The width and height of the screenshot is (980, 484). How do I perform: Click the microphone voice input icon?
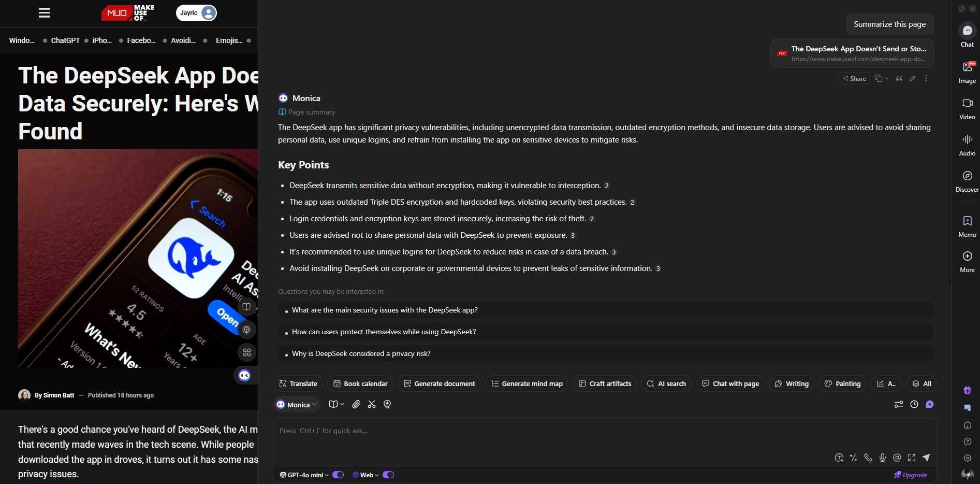883,458
